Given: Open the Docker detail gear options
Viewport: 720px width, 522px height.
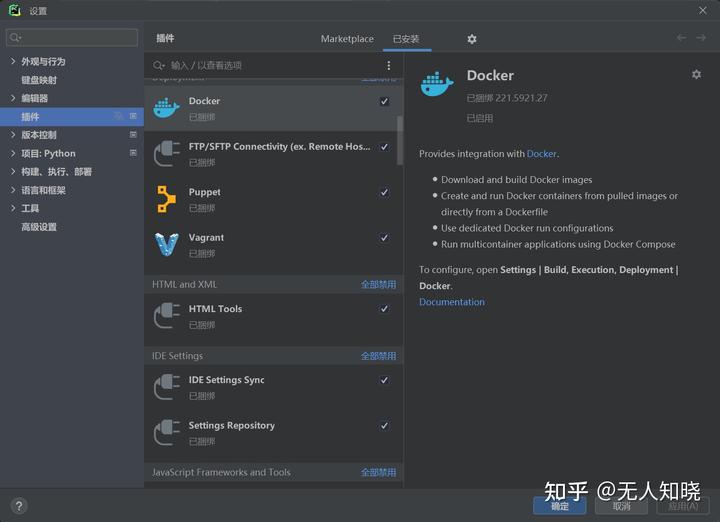Looking at the screenshot, I should (696, 74).
